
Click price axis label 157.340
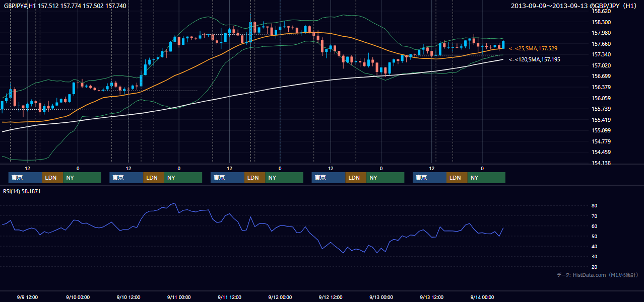click(x=601, y=54)
